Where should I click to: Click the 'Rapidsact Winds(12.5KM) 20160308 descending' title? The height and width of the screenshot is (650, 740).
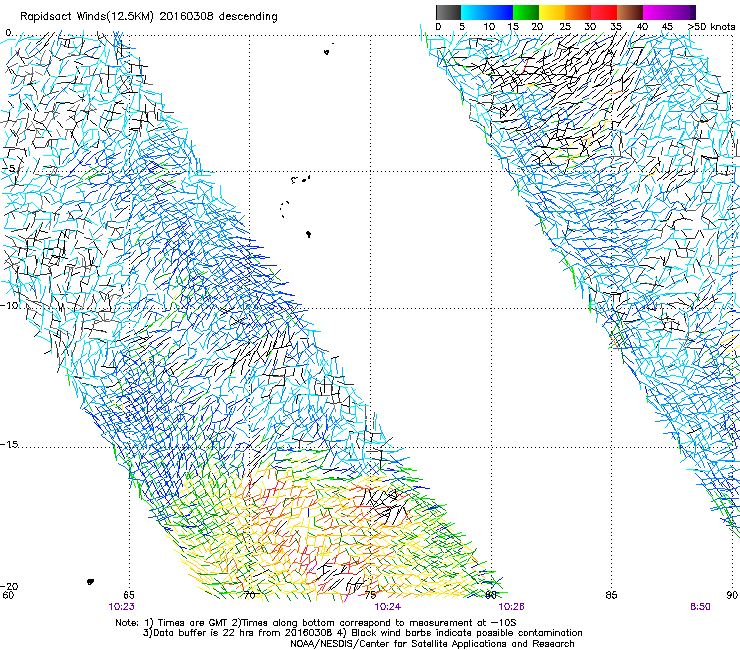tap(149, 17)
